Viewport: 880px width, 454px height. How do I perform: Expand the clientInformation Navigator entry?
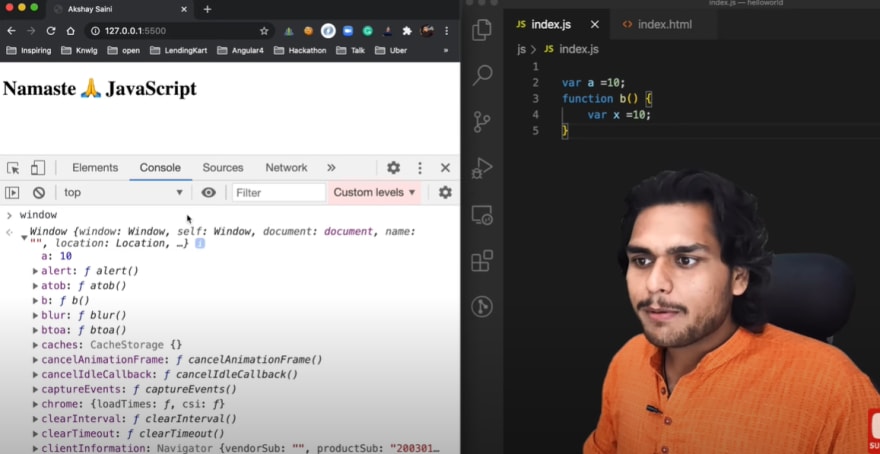click(35, 448)
